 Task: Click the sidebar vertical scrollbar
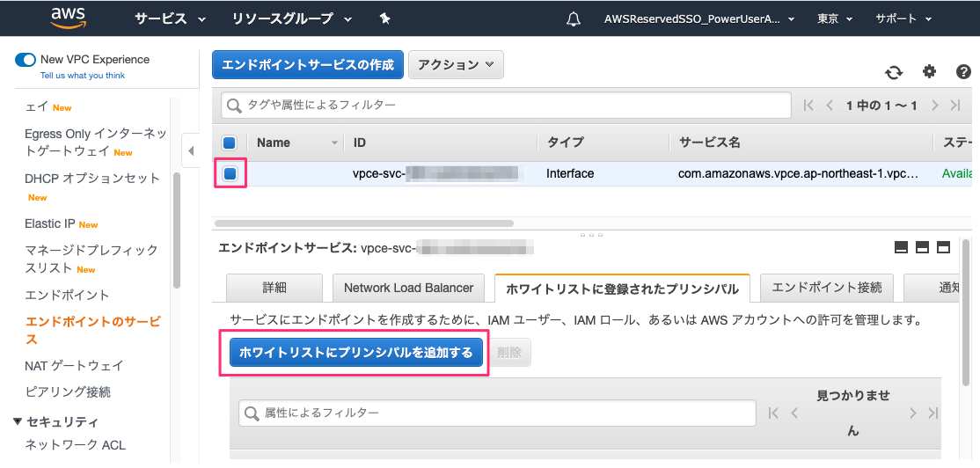pos(177,230)
